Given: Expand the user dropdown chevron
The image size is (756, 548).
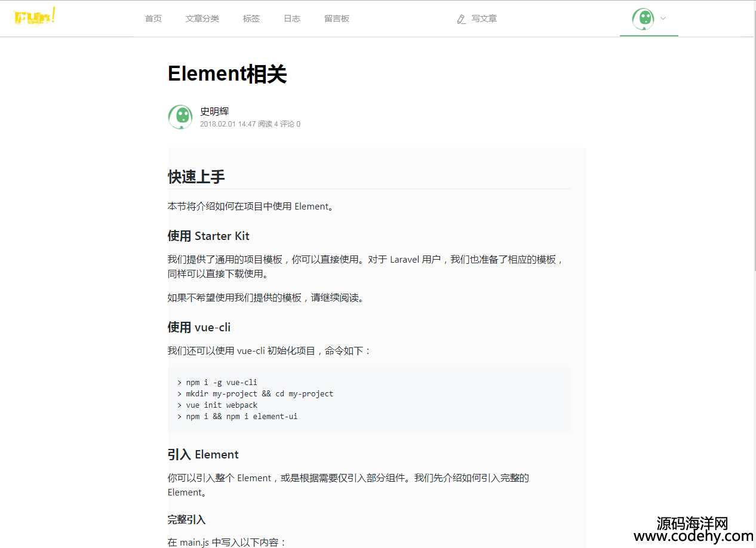Looking at the screenshot, I should pyautogui.click(x=663, y=19).
